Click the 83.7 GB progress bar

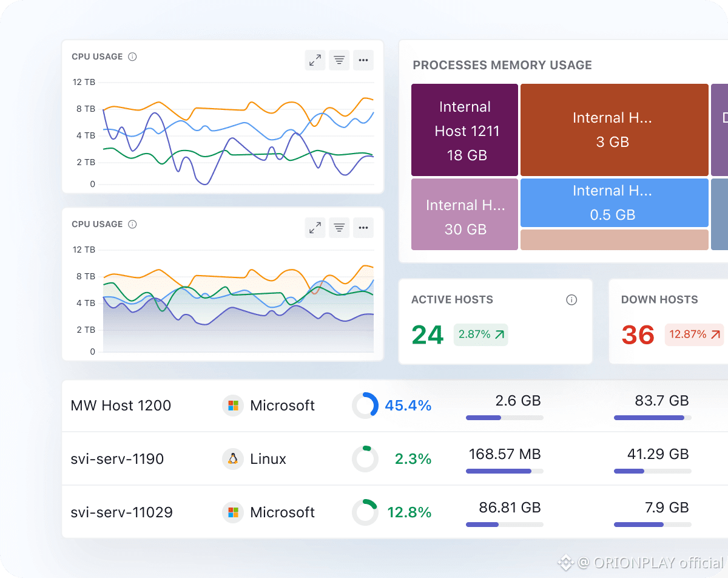pos(653,418)
